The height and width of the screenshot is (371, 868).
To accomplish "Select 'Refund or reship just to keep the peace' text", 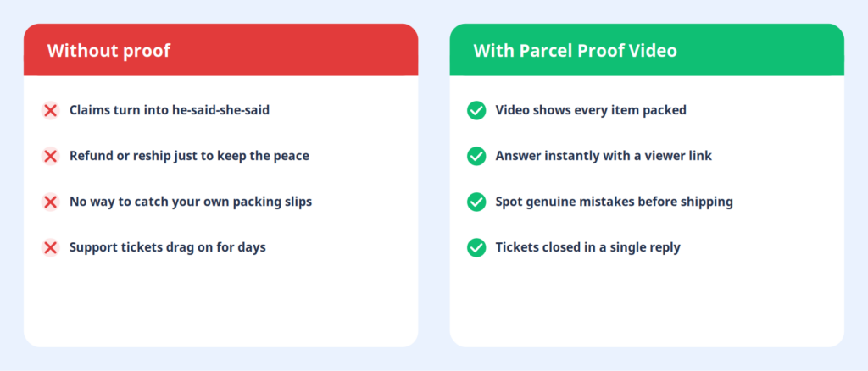I will coord(189,156).
